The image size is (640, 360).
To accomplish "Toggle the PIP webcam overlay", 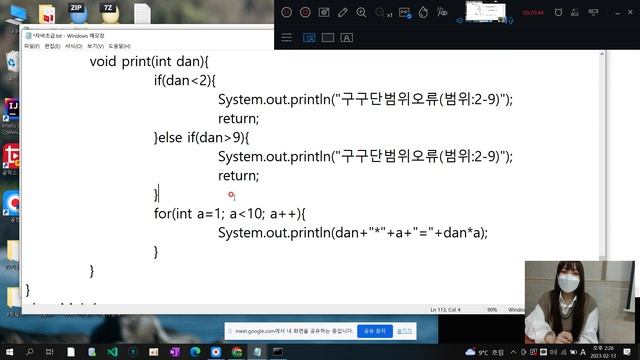I will point(404,13).
